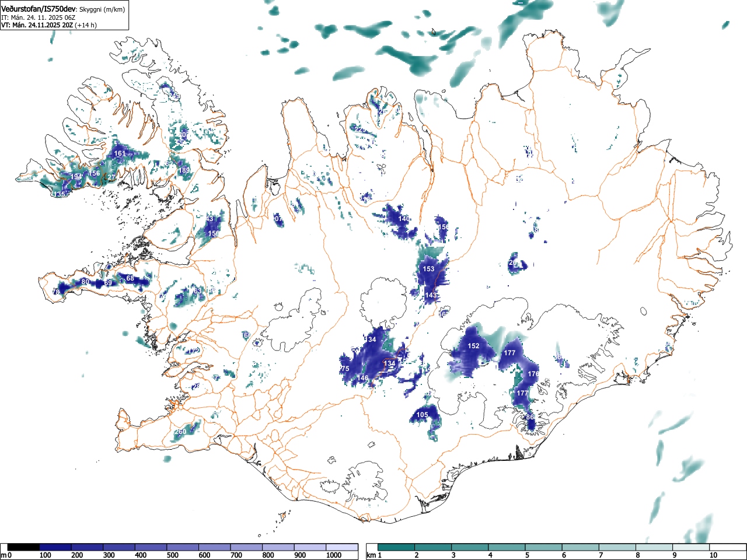
Task: Click the 700–800 m legend swatch
Action: (246, 547)
